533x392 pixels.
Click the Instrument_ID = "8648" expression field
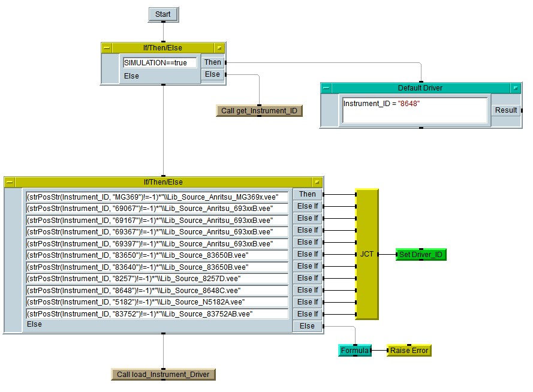pyautogui.click(x=414, y=110)
